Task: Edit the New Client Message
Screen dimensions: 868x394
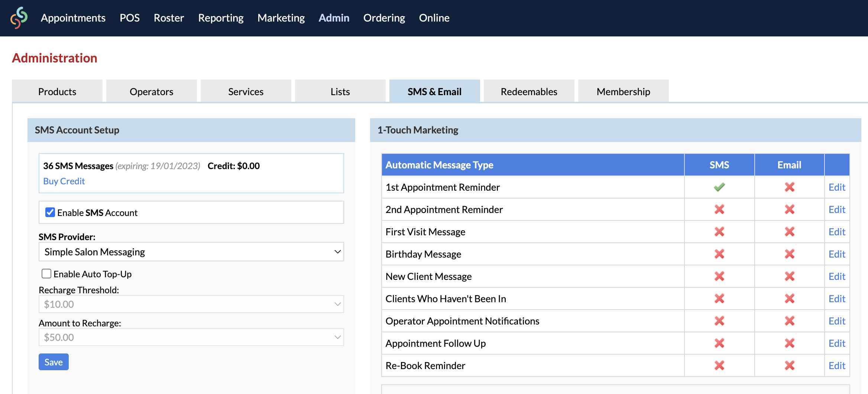Action: click(x=837, y=276)
